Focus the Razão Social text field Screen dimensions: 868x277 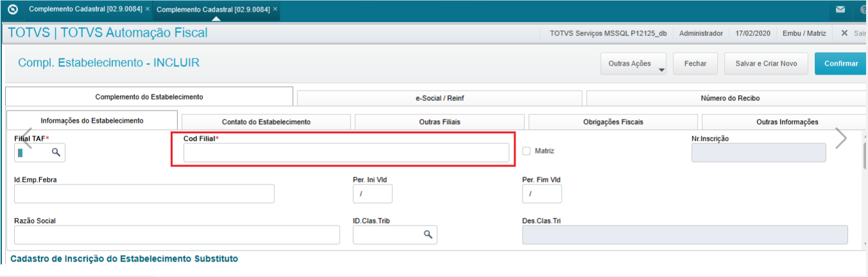click(x=177, y=235)
